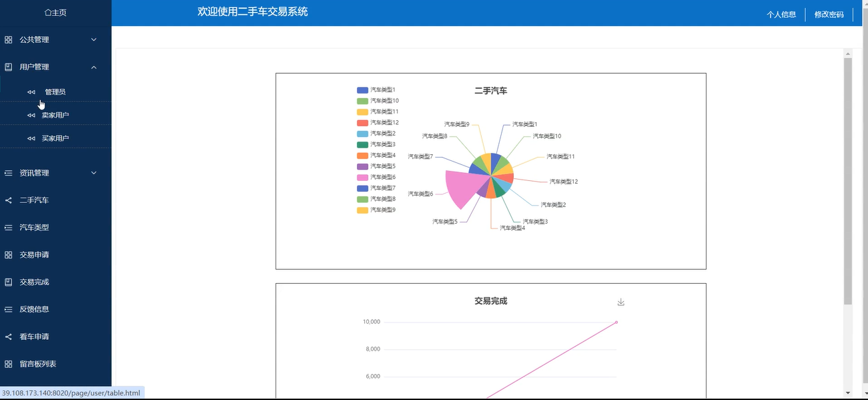Expand the 公共管理 menu chevron
868x400 pixels.
coord(93,39)
